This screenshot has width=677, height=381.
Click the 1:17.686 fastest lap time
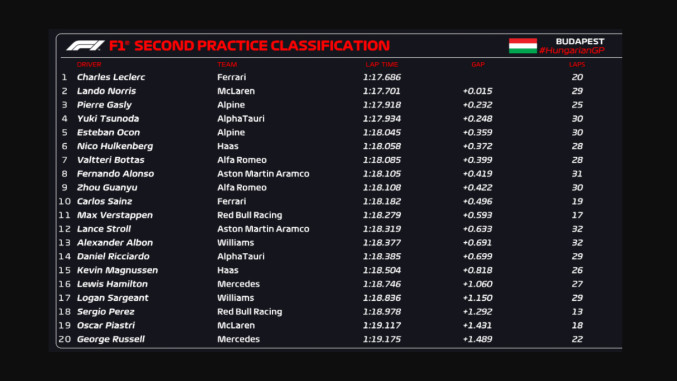pyautogui.click(x=382, y=77)
